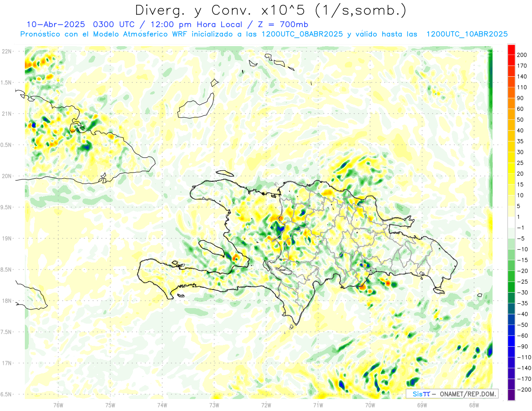Screen dimensions: 532x411
Task: Click the "22N" latitude label
Action: click(6, 51)
